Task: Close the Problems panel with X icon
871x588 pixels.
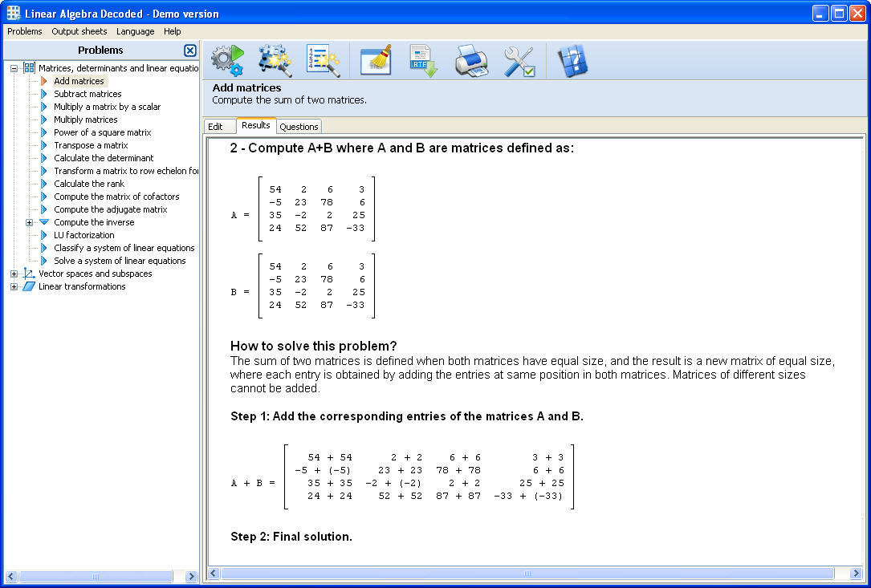Action: coord(190,51)
